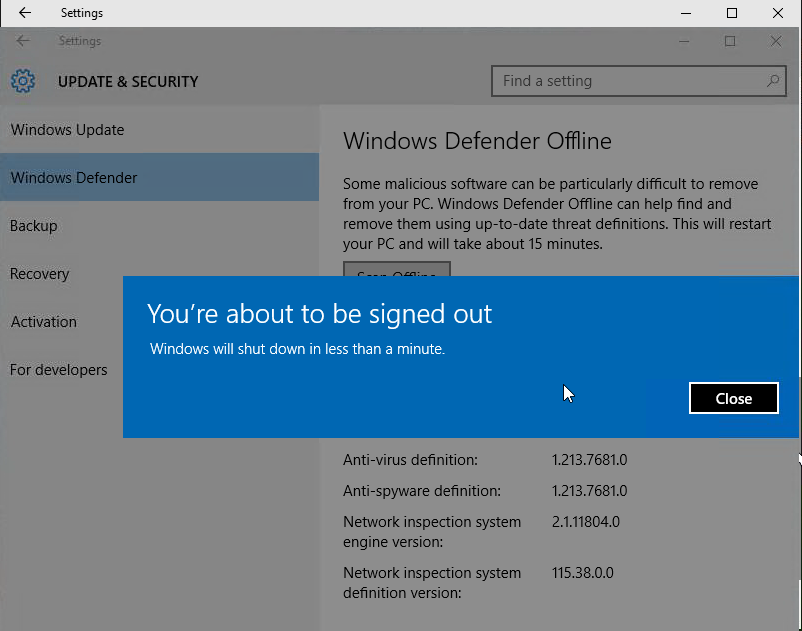Click engine version value 2.1.11804.0
This screenshot has width=802, height=631.
click(586, 522)
